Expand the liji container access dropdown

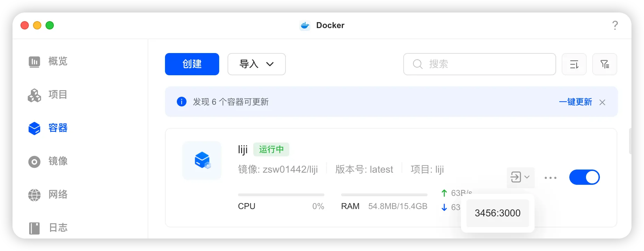pos(520,177)
